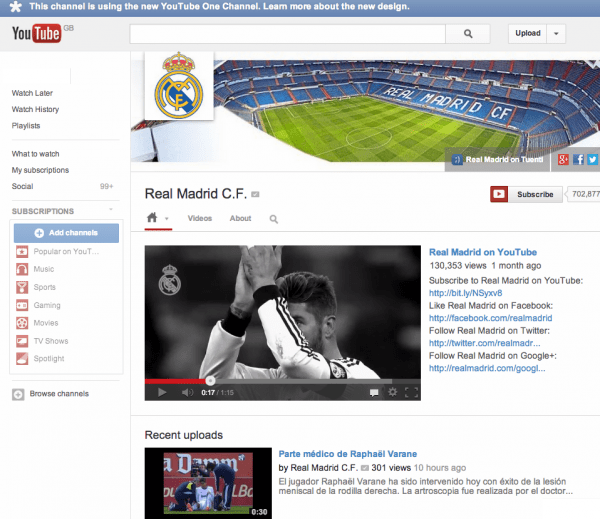Toggle captions on the video player
The image size is (600, 519).
(374, 393)
